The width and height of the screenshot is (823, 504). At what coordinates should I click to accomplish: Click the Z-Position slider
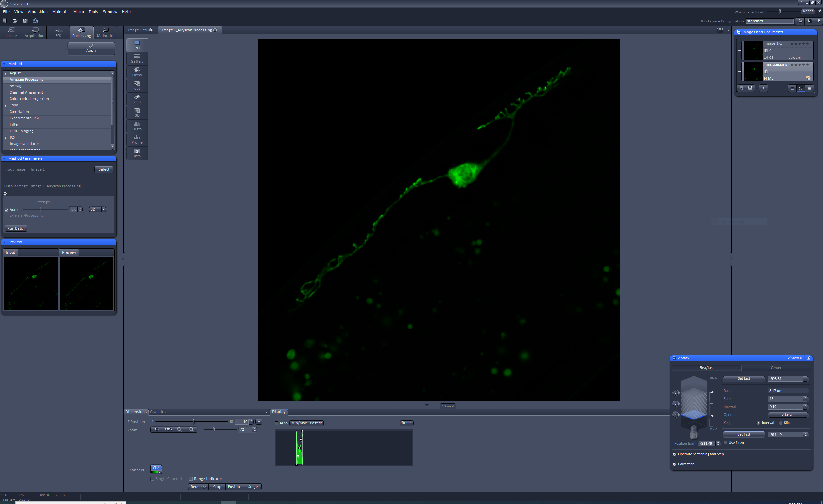[194, 422]
